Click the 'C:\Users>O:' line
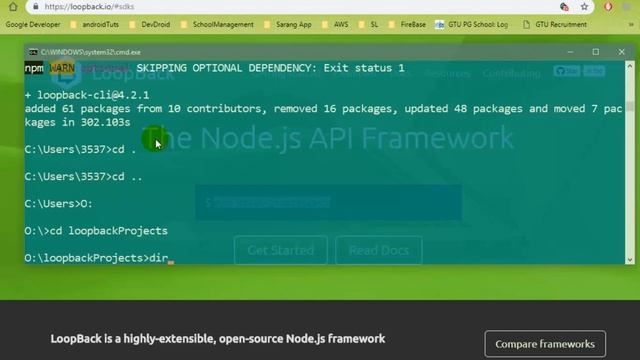Screen dimensions: 640x360 click(59, 204)
